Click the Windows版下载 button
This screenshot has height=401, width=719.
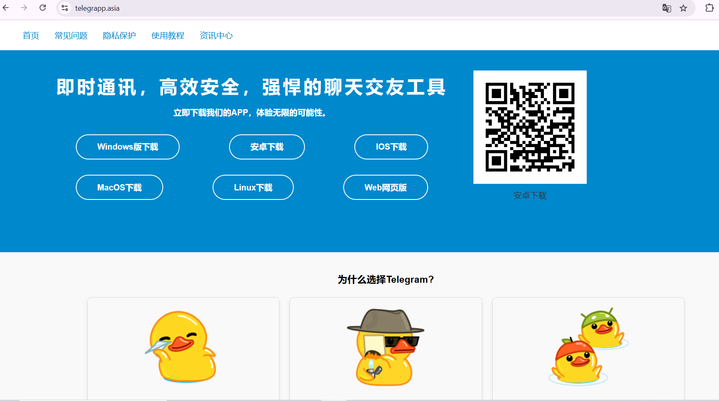coord(127,147)
